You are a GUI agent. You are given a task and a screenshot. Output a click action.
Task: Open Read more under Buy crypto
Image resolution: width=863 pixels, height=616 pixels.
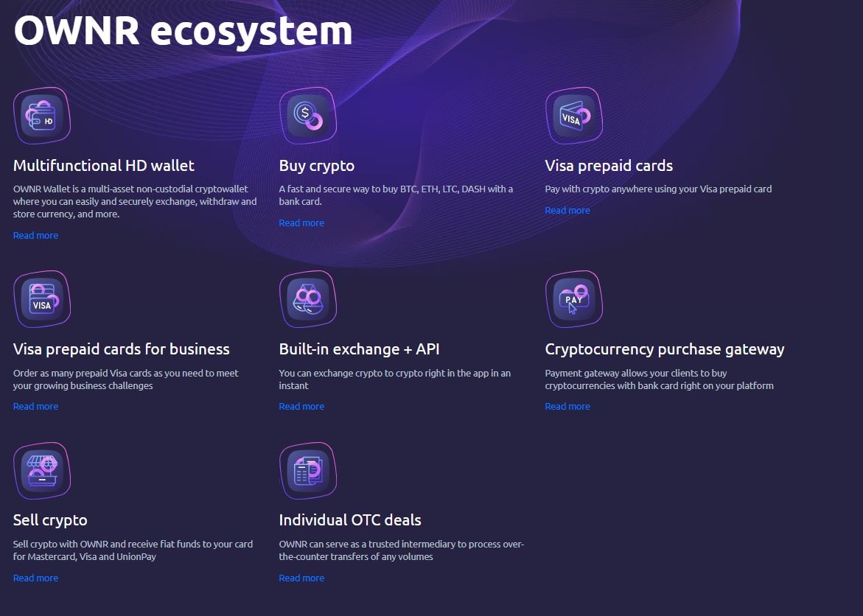pos(301,223)
